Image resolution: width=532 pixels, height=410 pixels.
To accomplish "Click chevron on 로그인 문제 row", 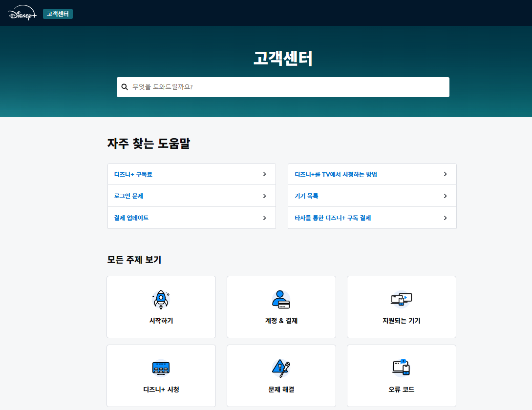I will pos(265,196).
